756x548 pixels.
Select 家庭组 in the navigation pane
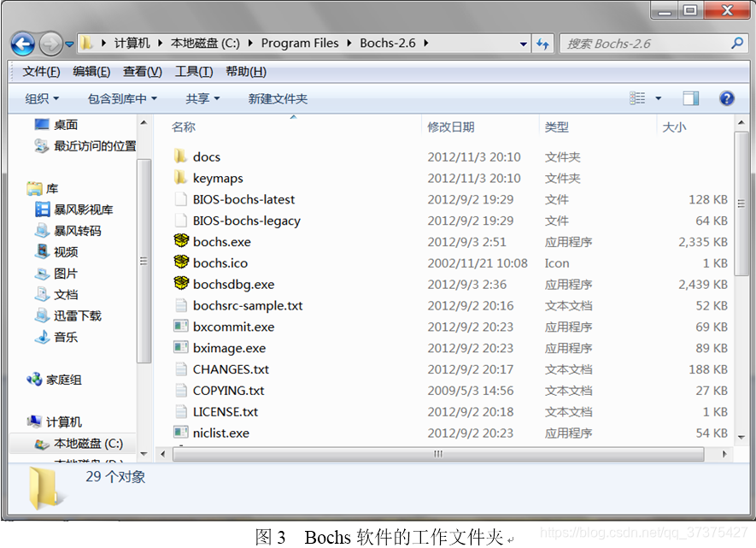[54, 380]
